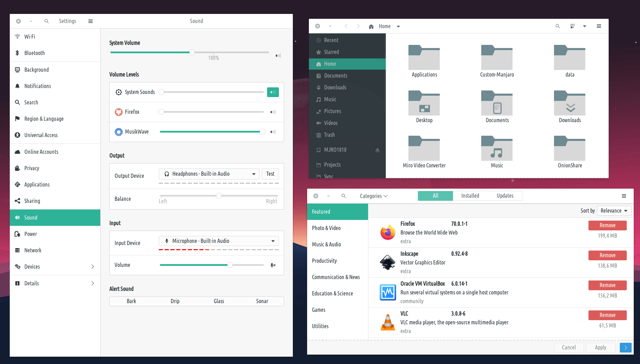Select the Glass alert sound
The height and width of the screenshot is (364, 640).
219,301
